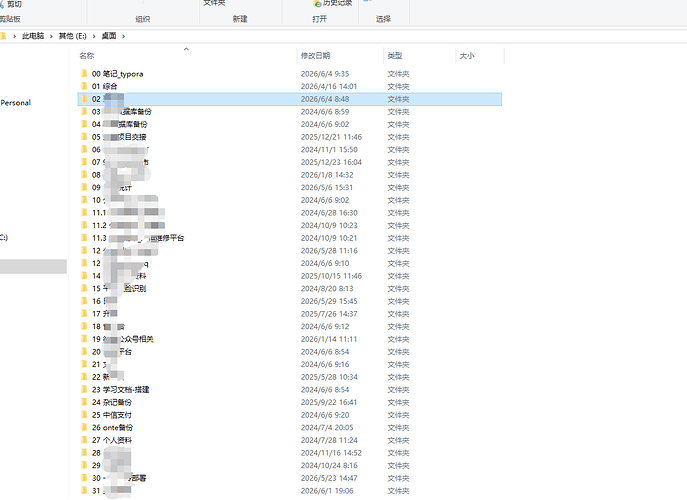This screenshot has width=687, height=500.
Task: Open 历史记录 (History) in the ribbon
Action: click(x=333, y=4)
